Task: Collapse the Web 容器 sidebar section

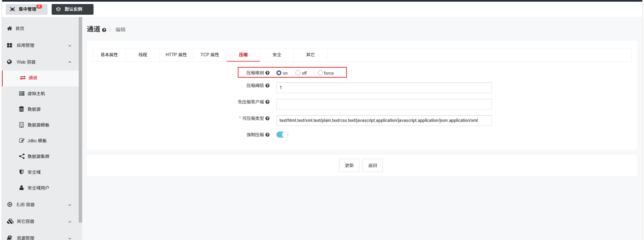Action: coord(40,62)
